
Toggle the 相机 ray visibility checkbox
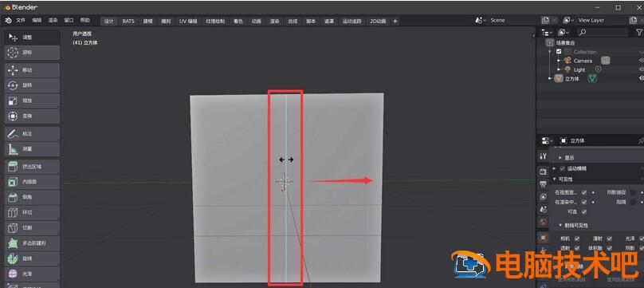[577, 239]
